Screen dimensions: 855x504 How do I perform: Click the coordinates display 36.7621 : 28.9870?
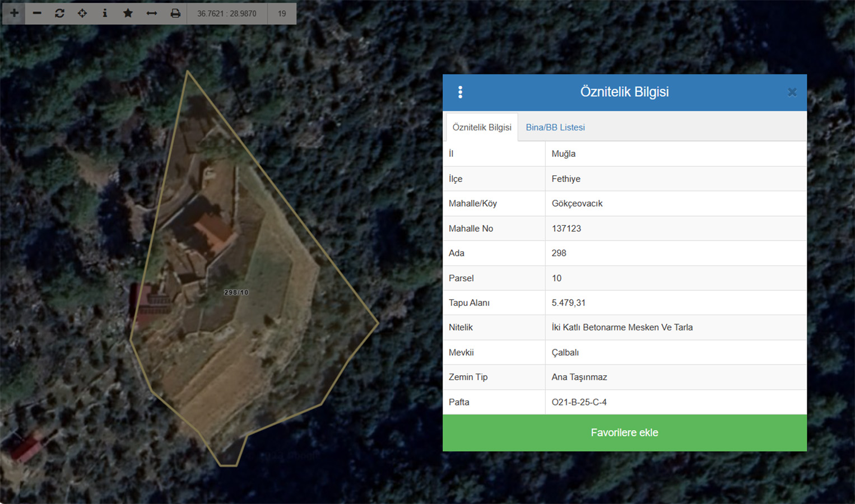pos(227,13)
